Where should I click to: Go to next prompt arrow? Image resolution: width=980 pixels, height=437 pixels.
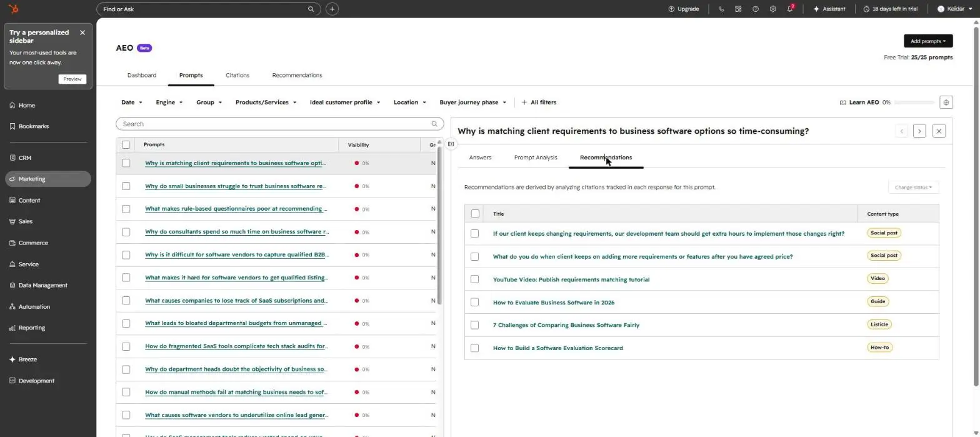(x=919, y=131)
